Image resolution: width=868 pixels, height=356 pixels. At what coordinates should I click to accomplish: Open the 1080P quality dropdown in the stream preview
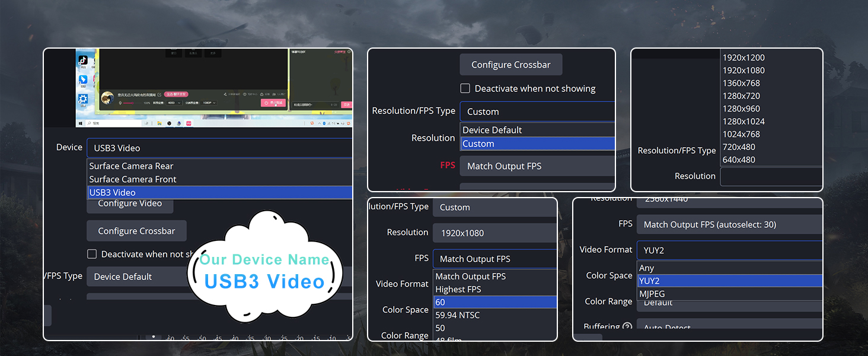coord(209,103)
